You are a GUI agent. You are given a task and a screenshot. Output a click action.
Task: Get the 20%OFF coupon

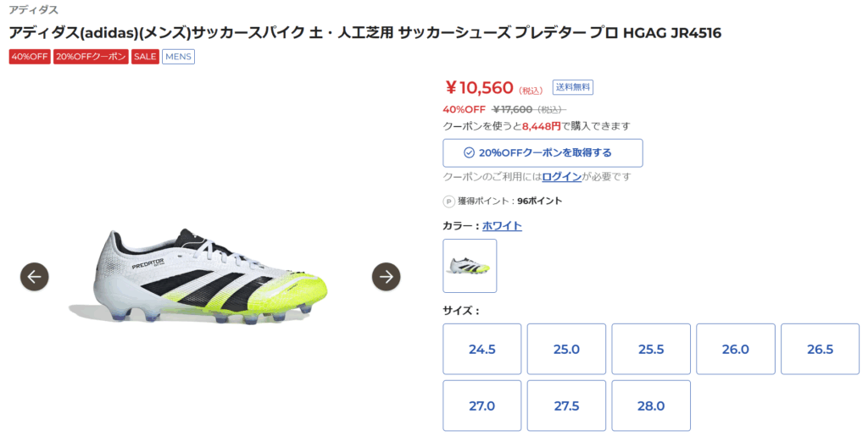click(x=542, y=153)
